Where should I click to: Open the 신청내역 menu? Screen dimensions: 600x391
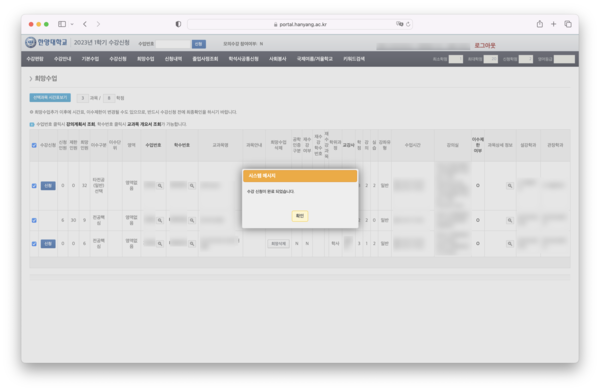point(173,59)
